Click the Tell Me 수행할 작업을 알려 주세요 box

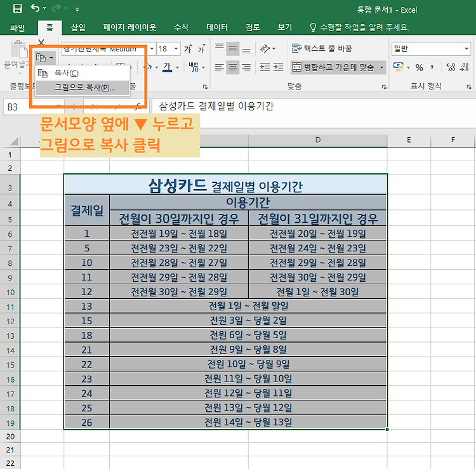pyautogui.click(x=359, y=28)
